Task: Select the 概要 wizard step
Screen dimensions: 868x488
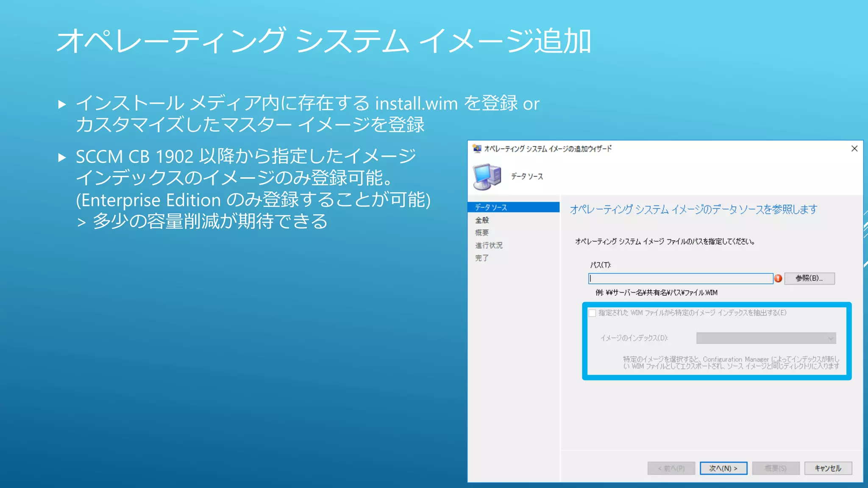Action: (x=482, y=233)
